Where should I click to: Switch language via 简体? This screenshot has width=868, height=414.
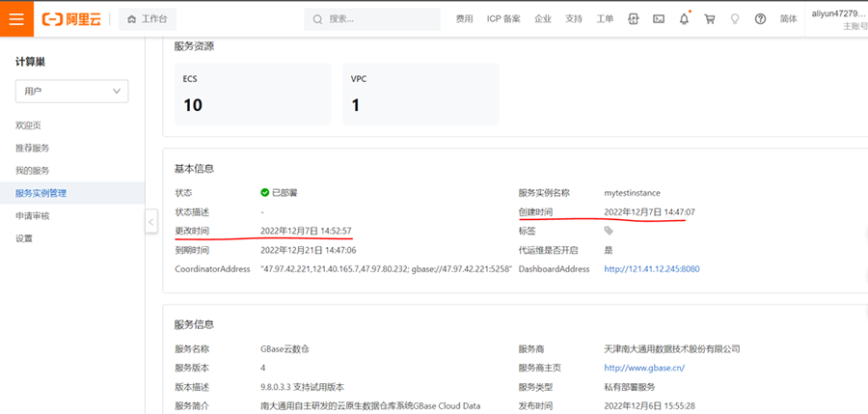pos(788,19)
